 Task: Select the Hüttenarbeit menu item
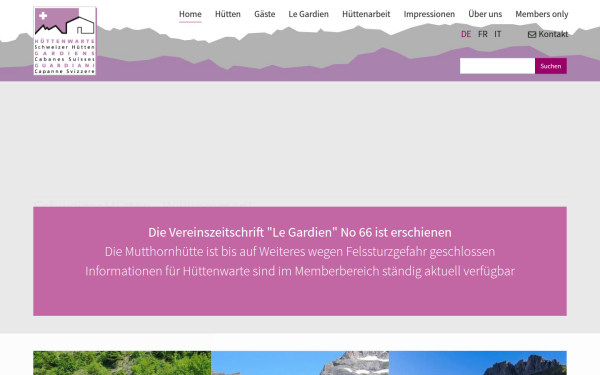366,14
